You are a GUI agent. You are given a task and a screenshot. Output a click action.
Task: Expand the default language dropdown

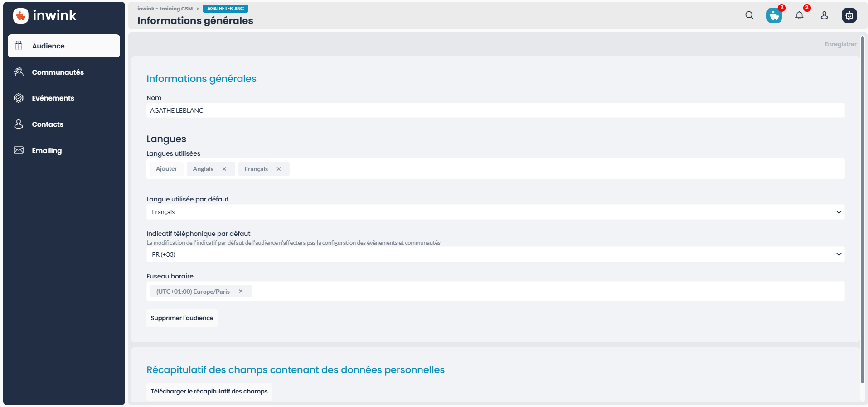coord(495,212)
